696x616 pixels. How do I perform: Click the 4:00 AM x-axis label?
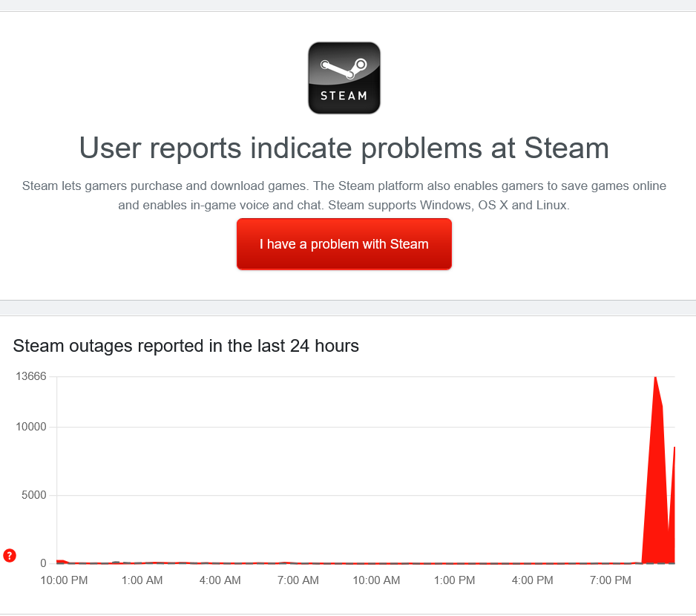pos(220,580)
